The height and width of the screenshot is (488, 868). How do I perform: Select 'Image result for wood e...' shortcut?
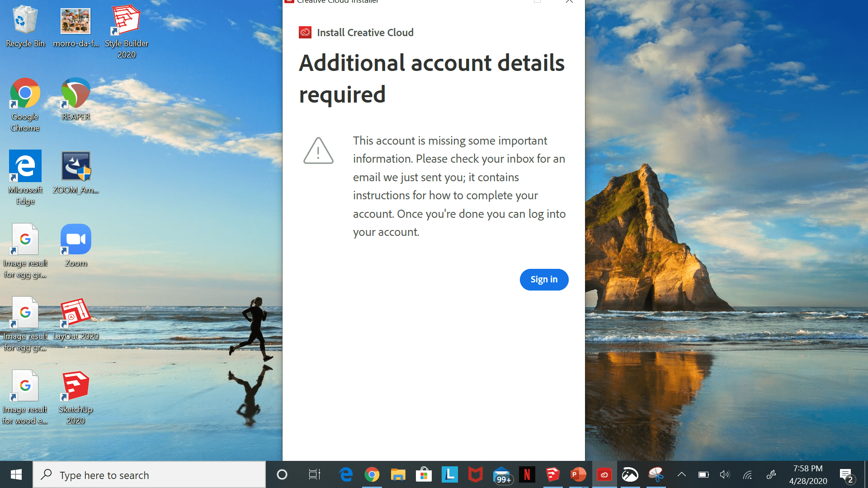click(25, 398)
